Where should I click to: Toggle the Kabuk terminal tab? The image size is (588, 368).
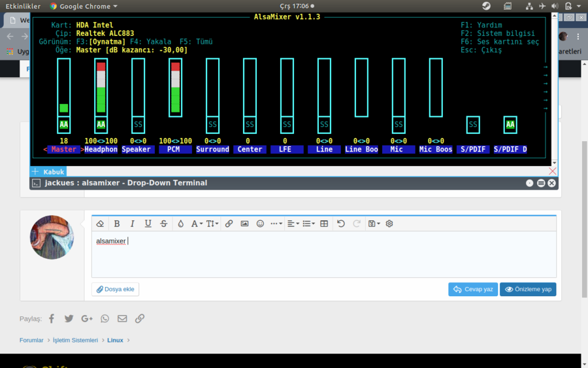pos(53,172)
